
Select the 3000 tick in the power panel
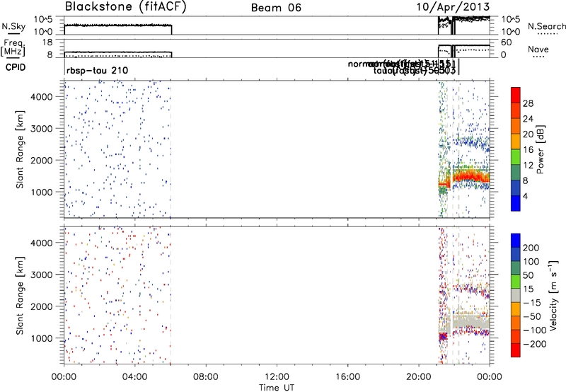tap(42, 129)
